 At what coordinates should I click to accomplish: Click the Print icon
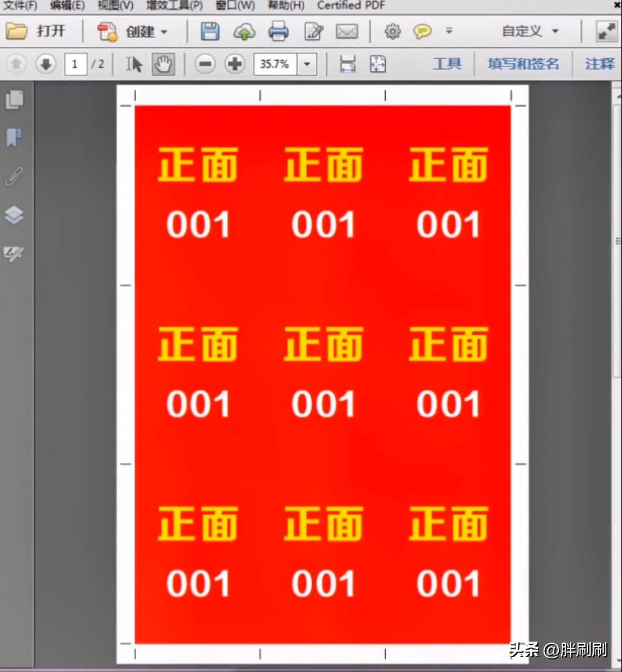(278, 31)
